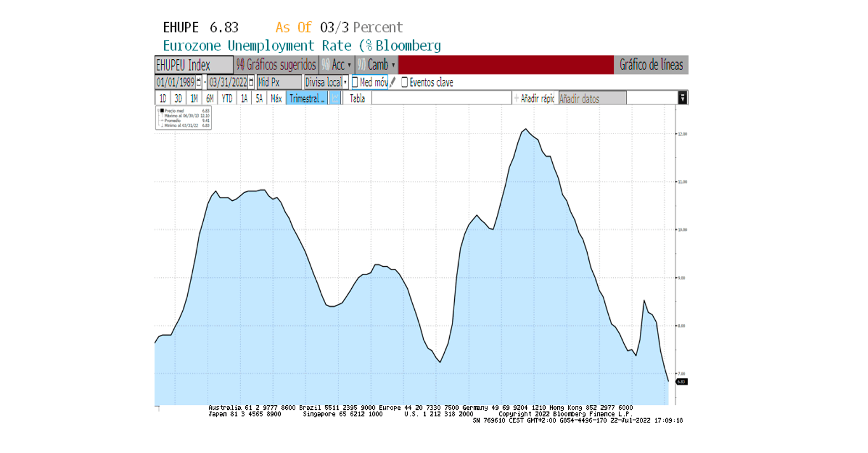Select the 1A time range
The height and width of the screenshot is (453, 868).
(x=244, y=98)
